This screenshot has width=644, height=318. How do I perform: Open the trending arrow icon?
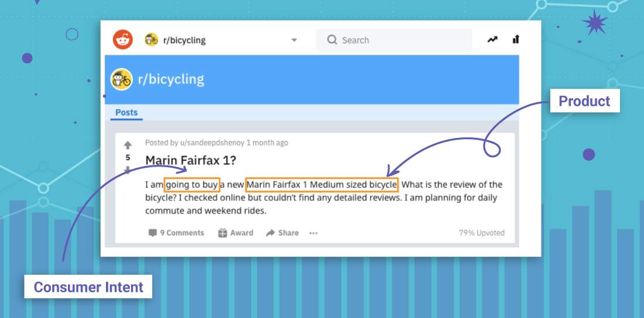[x=492, y=39]
